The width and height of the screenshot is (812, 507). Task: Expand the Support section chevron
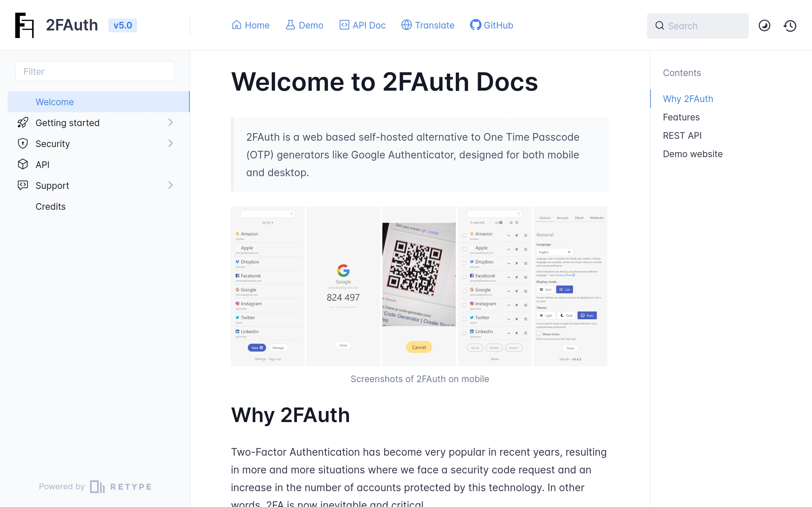(x=171, y=185)
